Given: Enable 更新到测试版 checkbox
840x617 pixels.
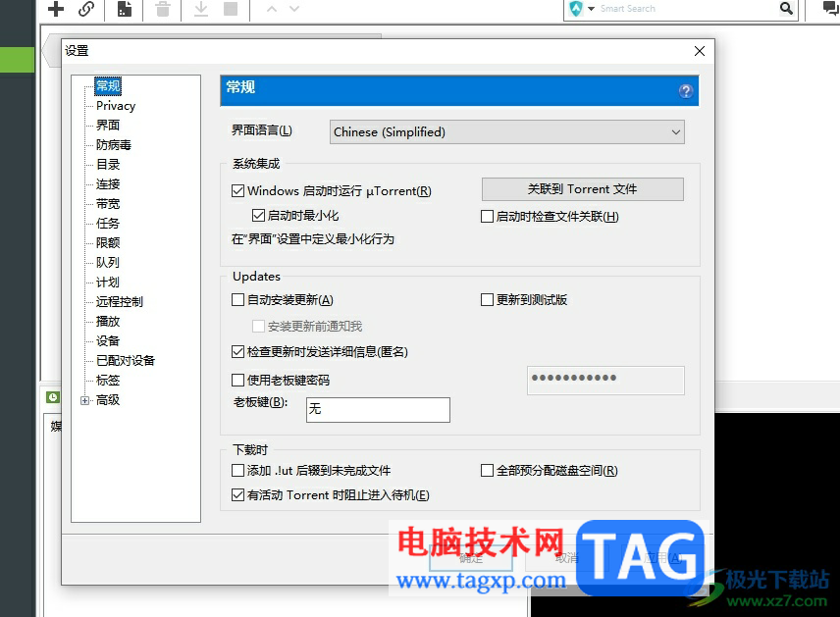Looking at the screenshot, I should coord(487,299).
